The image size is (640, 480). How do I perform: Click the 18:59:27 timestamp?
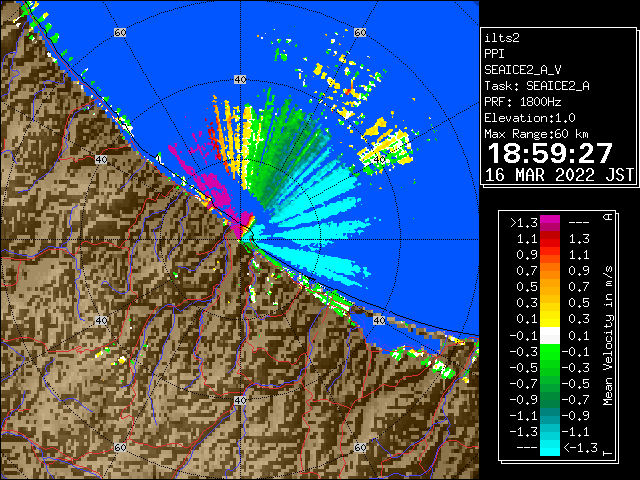(x=550, y=153)
